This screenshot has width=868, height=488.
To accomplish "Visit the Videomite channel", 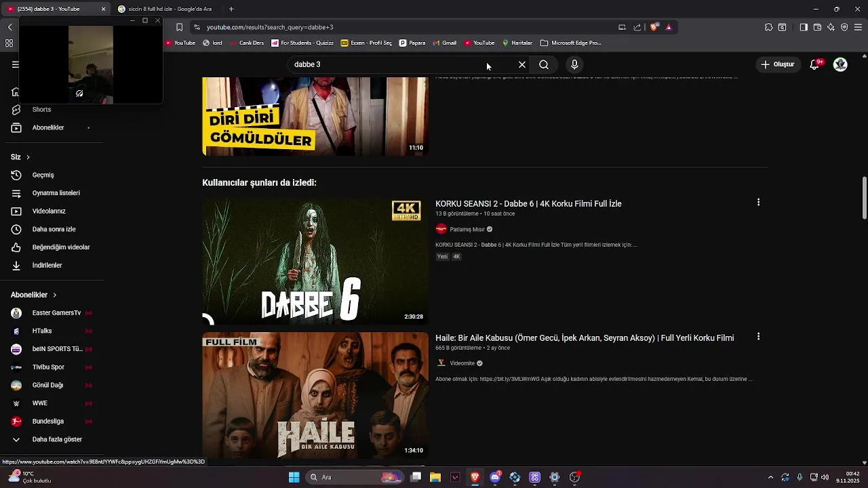I will [462, 363].
